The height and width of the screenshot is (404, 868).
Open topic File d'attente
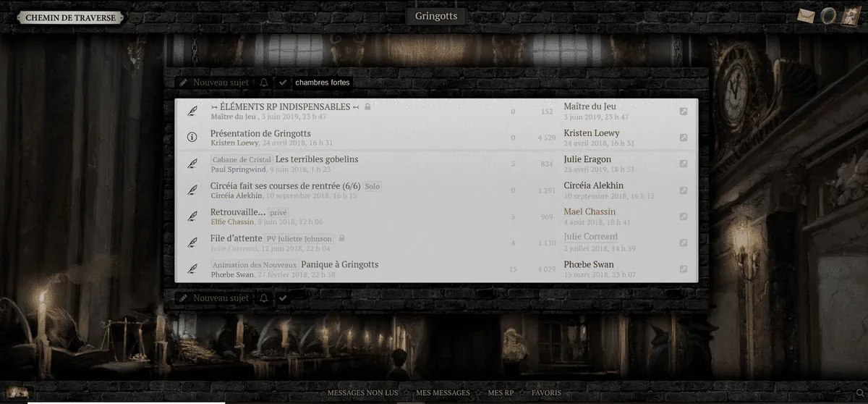pyautogui.click(x=235, y=238)
